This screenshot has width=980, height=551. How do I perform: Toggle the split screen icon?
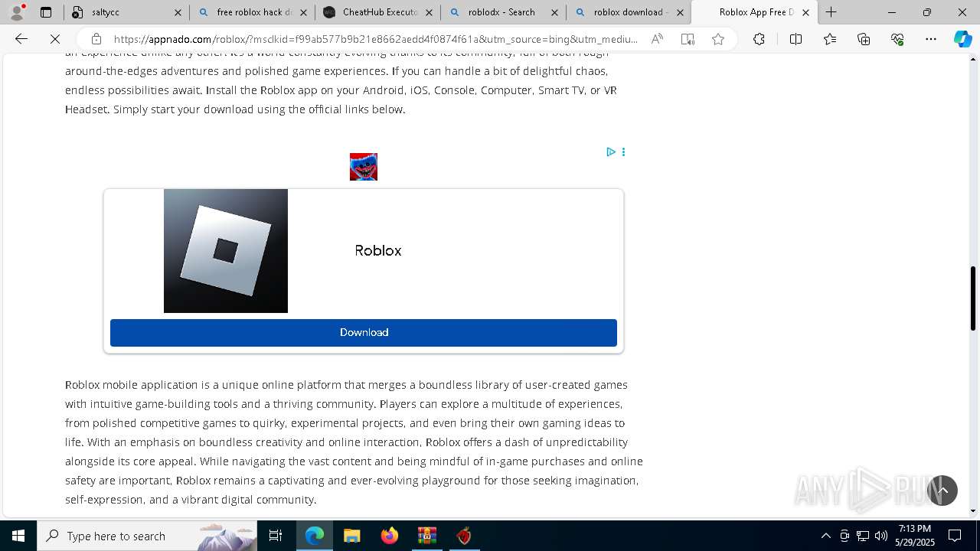[795, 39]
